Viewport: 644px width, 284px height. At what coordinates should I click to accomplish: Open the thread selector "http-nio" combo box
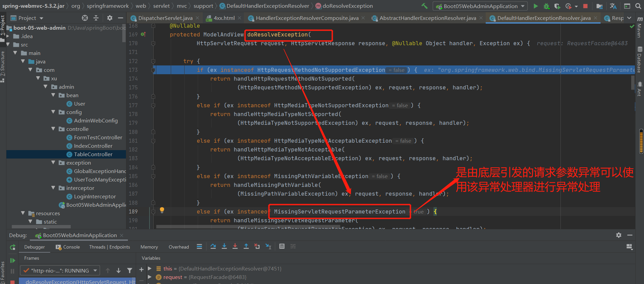pyautogui.click(x=60, y=271)
